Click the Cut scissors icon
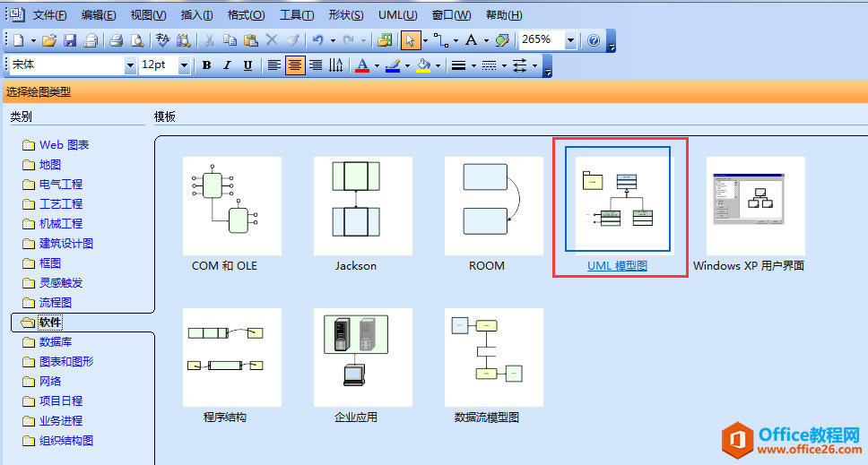The height and width of the screenshot is (465, 868). [209, 40]
